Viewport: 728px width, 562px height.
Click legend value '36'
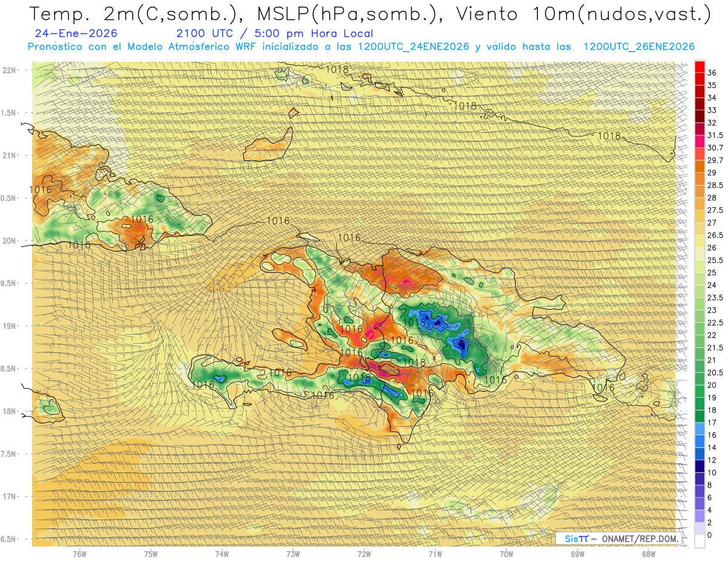(712, 73)
